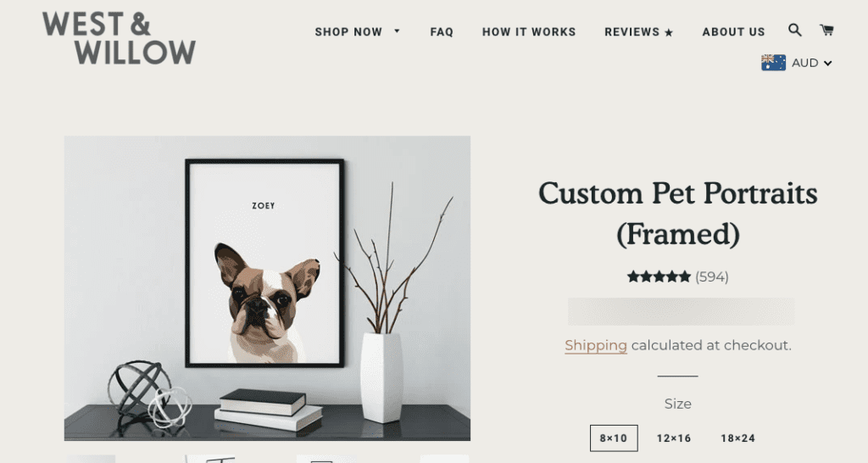The width and height of the screenshot is (868, 463).
Task: Open the search magnifier icon
Action: 795,30
